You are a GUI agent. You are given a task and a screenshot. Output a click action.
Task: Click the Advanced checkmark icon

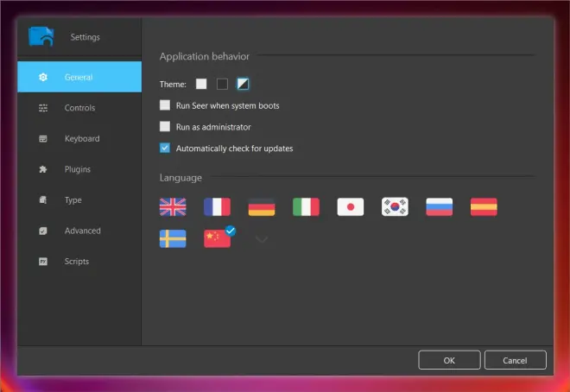[43, 231]
